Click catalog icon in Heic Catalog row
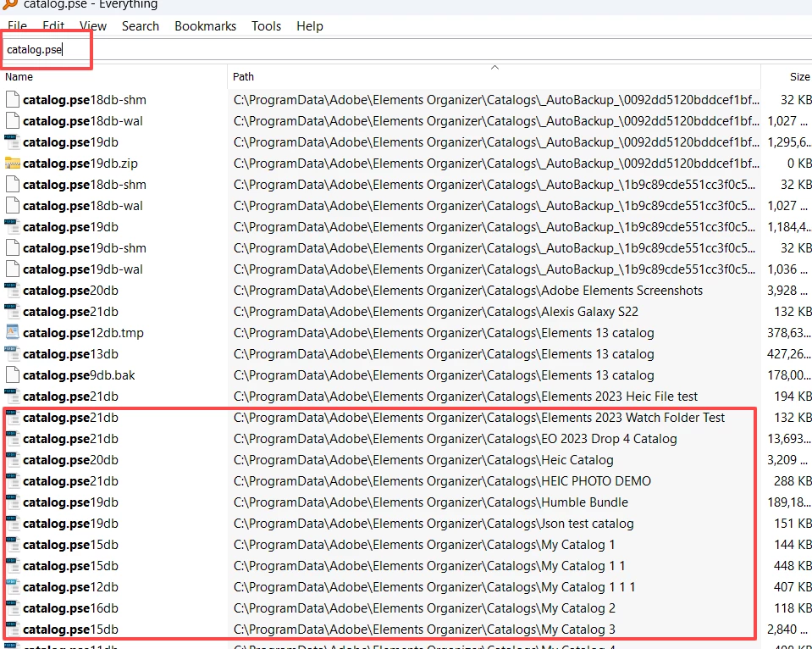 click(x=13, y=460)
